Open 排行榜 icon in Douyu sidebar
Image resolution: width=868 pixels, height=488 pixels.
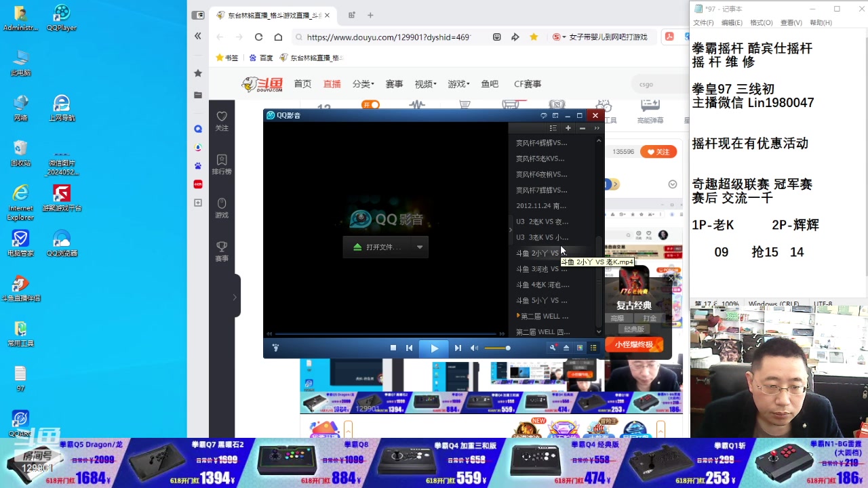222,164
